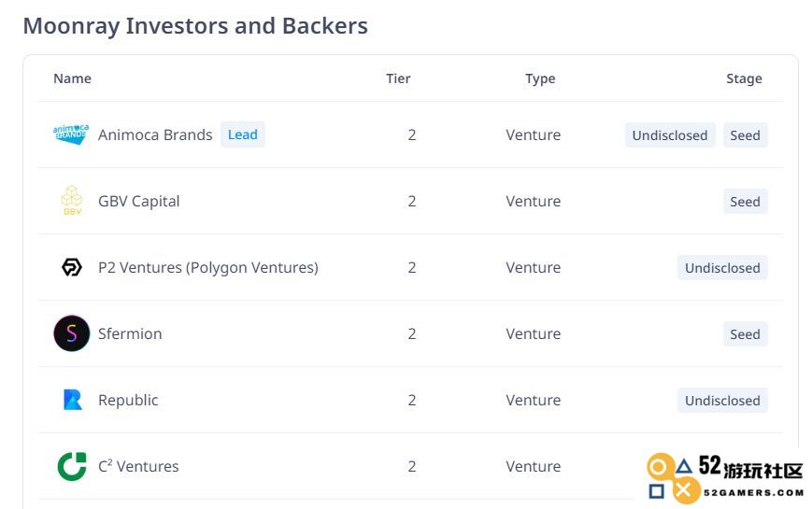This screenshot has height=509, width=812.
Task: Select the C² Ventures name link
Action: [138, 466]
